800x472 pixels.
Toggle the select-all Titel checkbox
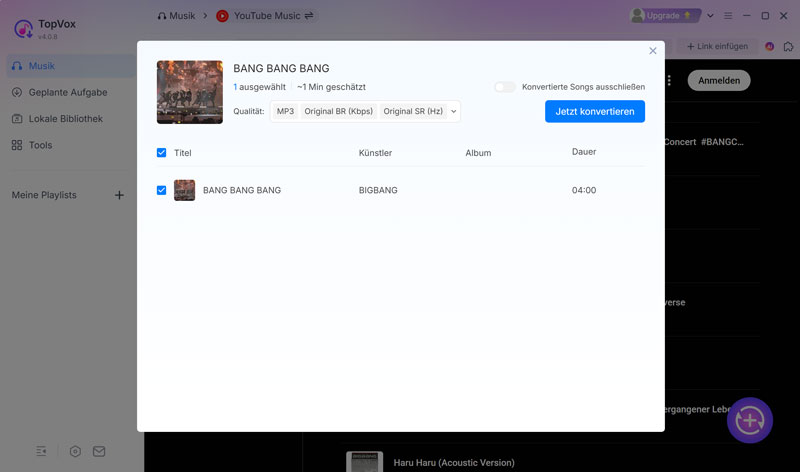[x=161, y=153]
